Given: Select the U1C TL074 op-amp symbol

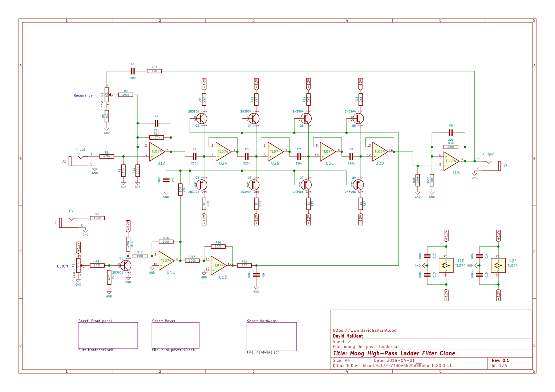Looking at the screenshot, I should pos(166,261).
